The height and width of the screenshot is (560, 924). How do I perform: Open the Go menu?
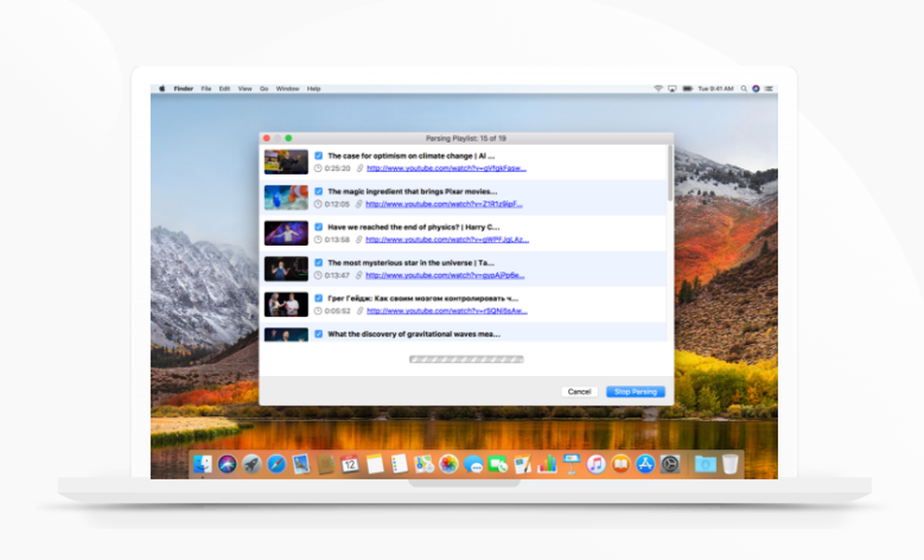click(264, 88)
